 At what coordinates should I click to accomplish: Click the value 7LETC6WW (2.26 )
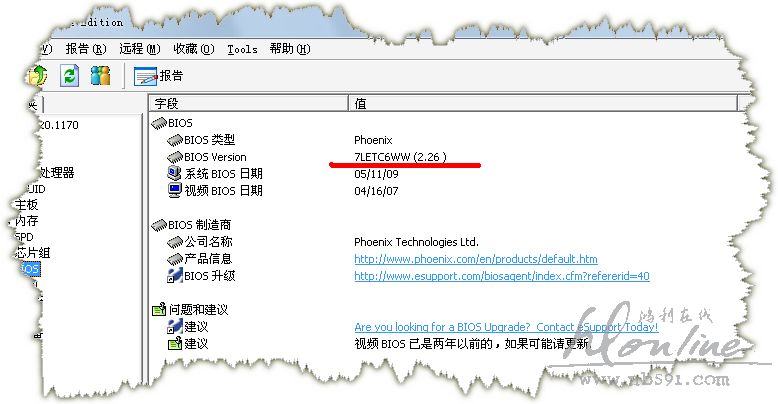click(x=400, y=157)
